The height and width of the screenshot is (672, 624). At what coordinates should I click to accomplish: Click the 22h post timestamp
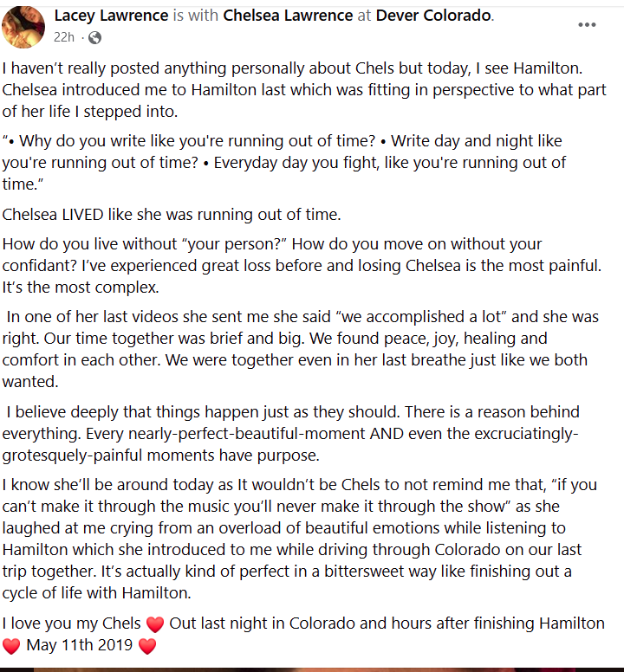point(64,37)
